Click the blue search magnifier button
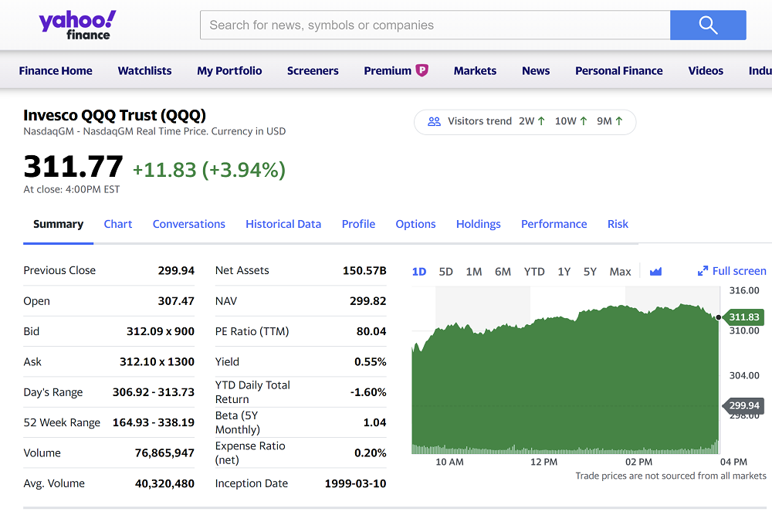 pyautogui.click(x=708, y=25)
